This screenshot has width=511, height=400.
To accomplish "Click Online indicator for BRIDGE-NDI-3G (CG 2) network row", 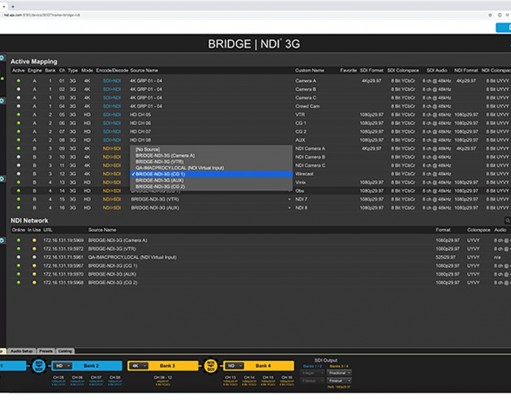I will tap(18, 282).
